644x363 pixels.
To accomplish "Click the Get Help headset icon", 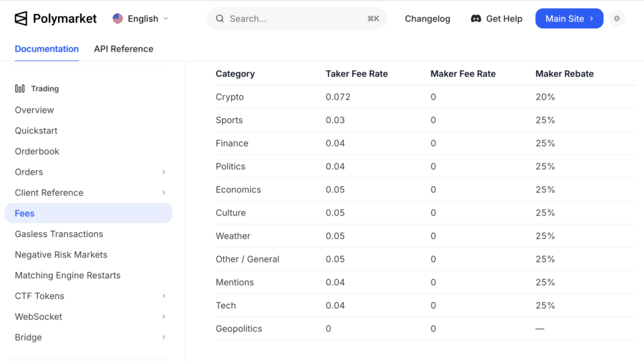I will pos(477,18).
